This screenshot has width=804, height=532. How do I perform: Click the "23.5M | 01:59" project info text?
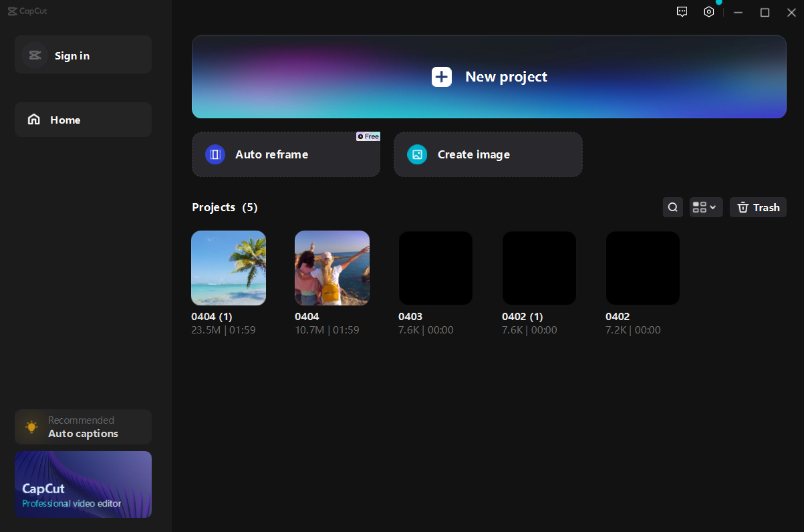coord(223,330)
